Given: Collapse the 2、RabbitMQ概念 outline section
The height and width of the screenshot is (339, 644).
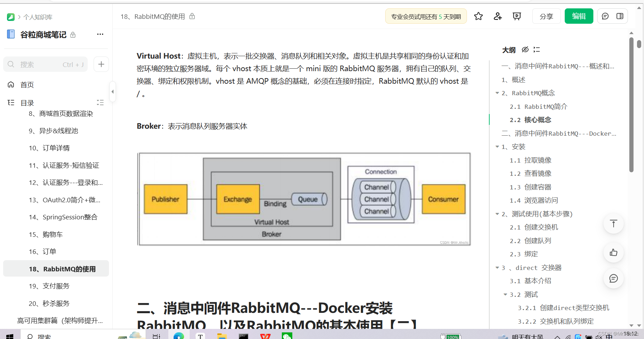Looking at the screenshot, I should click(x=497, y=93).
